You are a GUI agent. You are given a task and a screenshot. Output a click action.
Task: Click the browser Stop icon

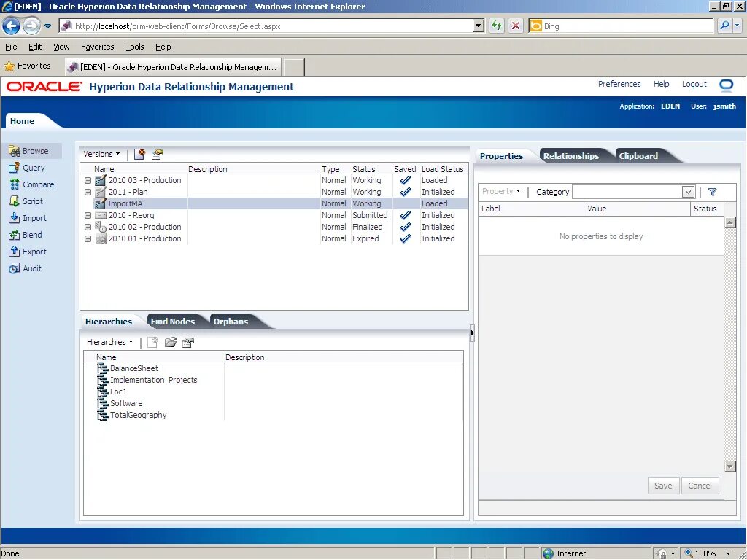pos(516,26)
